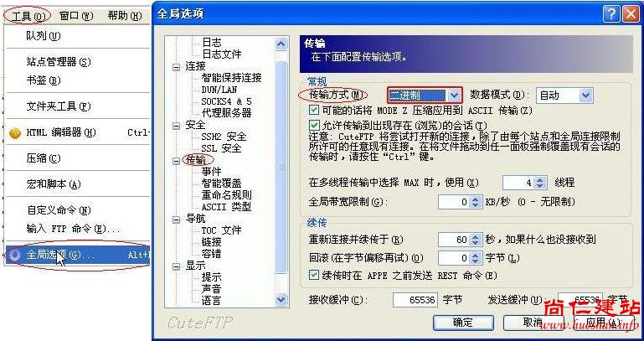This screenshot has width=644, height=341.
Task: Click tree scrollbar down arrow
Action: [281, 300]
